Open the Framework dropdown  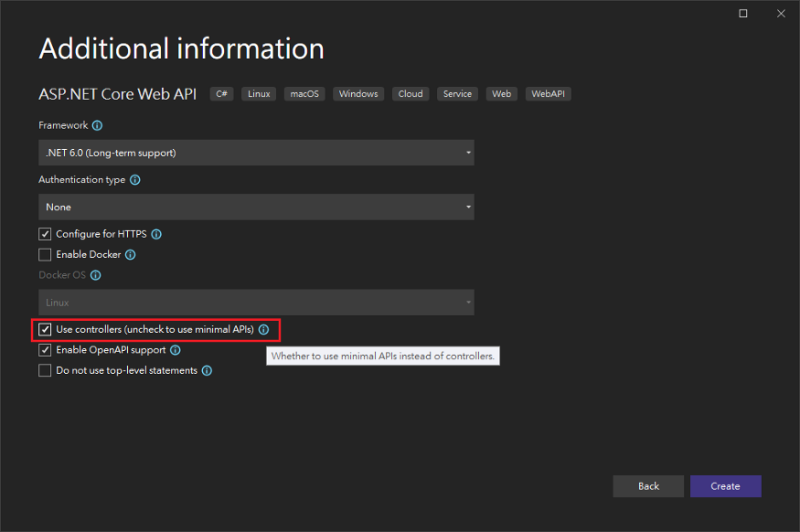[256, 152]
